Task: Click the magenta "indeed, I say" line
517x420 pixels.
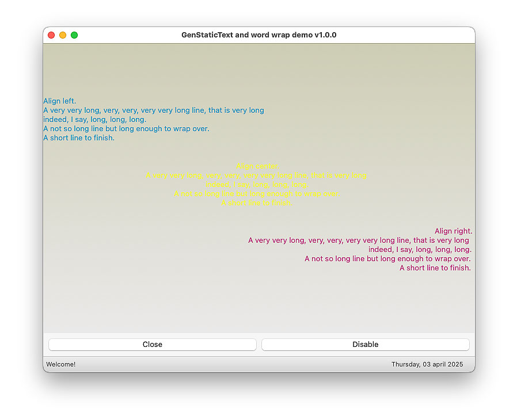Action: click(420, 250)
